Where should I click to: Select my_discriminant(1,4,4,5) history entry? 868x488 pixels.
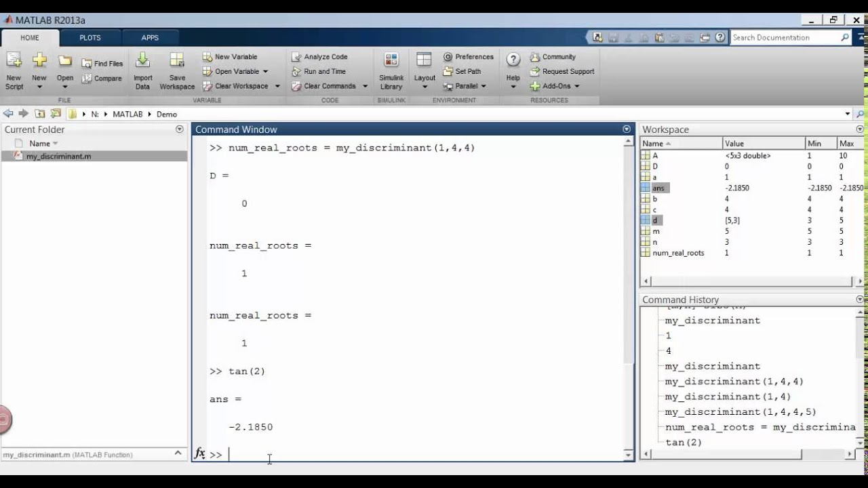(741, 412)
